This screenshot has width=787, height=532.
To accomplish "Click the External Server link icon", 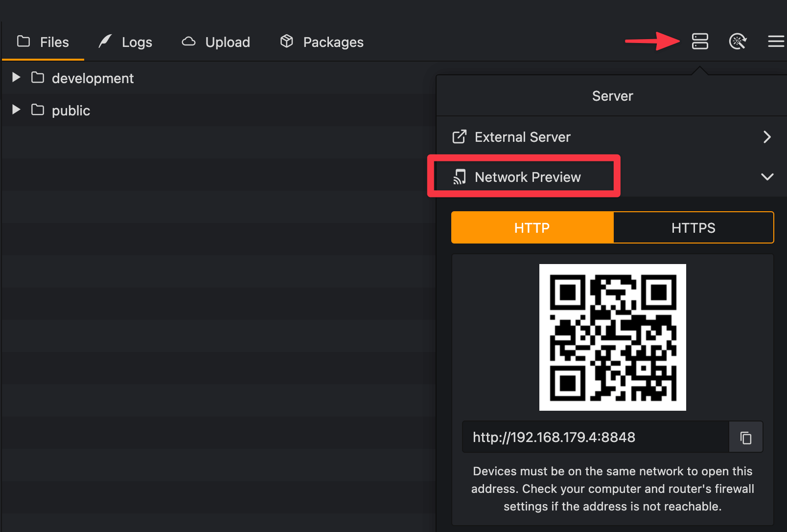I will tap(459, 137).
